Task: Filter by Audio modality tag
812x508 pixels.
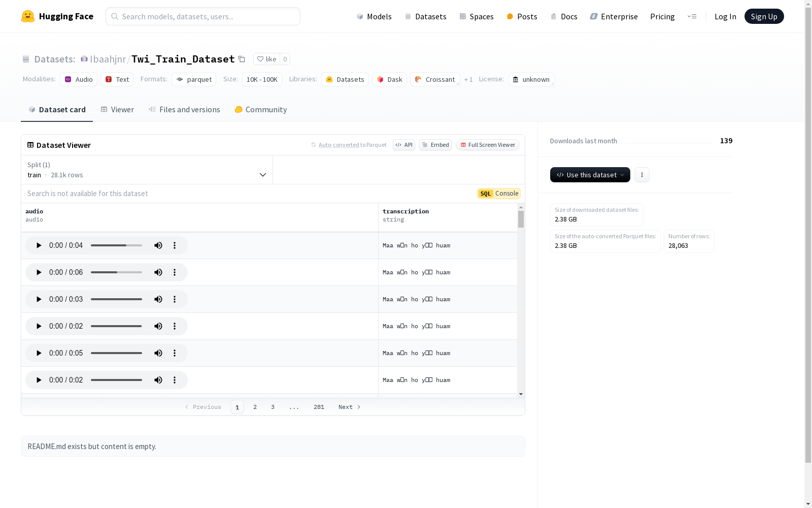Action: click(79, 79)
